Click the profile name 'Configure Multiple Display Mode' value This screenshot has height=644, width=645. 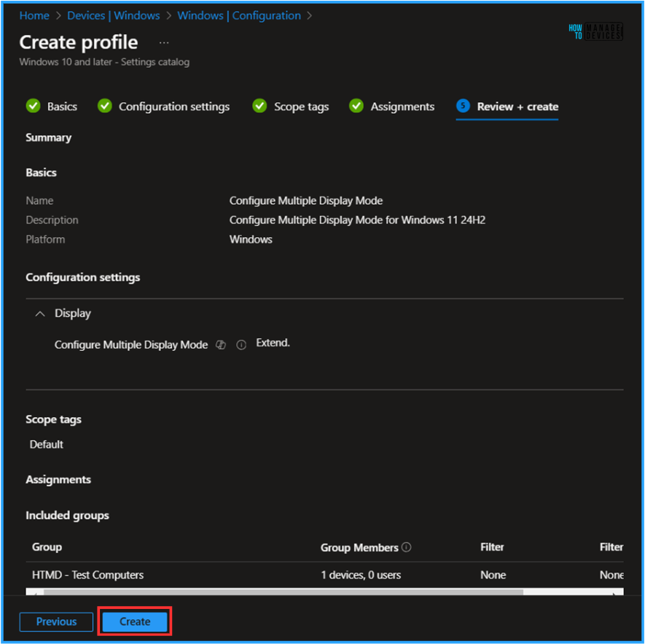[306, 201]
